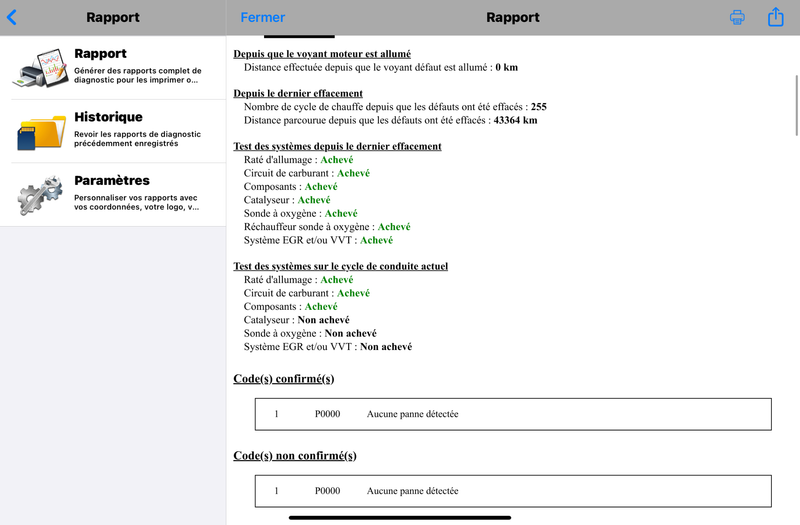Screen dimensions: 800x525
Task: Click the Rapport printer-and-chart sidebar icon
Action: [x=41, y=68]
